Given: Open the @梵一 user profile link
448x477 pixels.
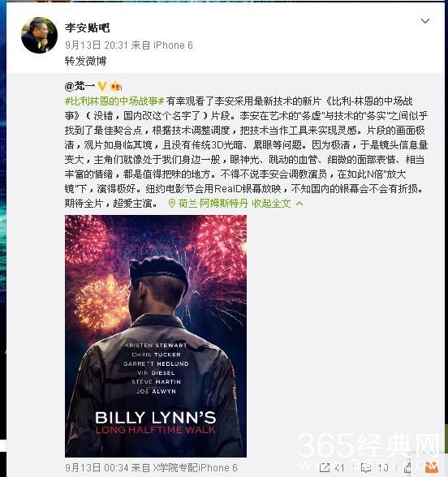Looking at the screenshot, I should (80, 86).
